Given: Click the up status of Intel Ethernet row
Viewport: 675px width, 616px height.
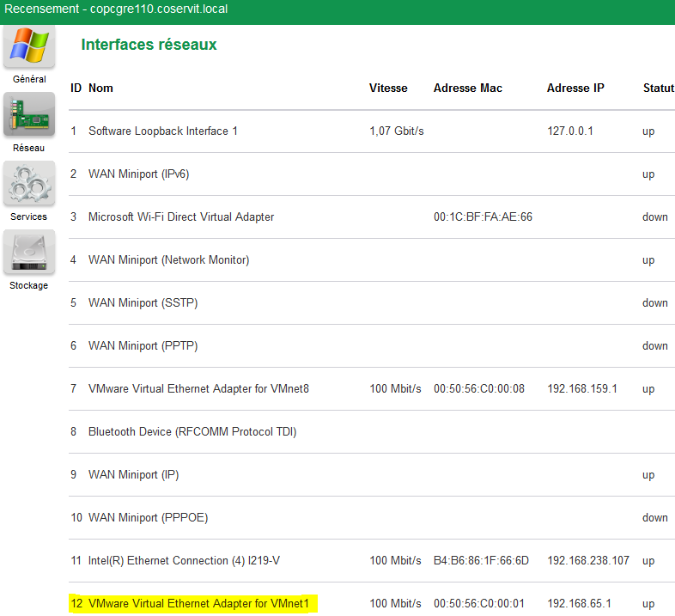Looking at the screenshot, I should coord(648,561).
